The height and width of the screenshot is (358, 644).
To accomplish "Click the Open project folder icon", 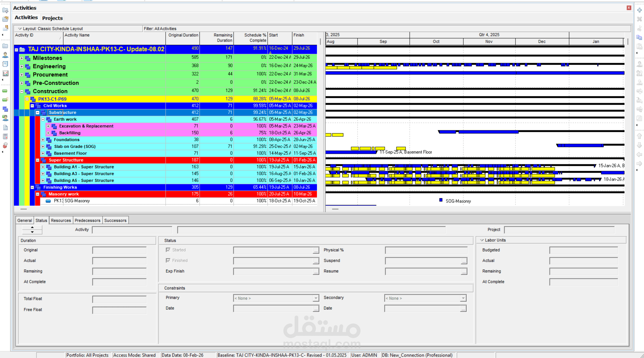I will pos(5,19).
